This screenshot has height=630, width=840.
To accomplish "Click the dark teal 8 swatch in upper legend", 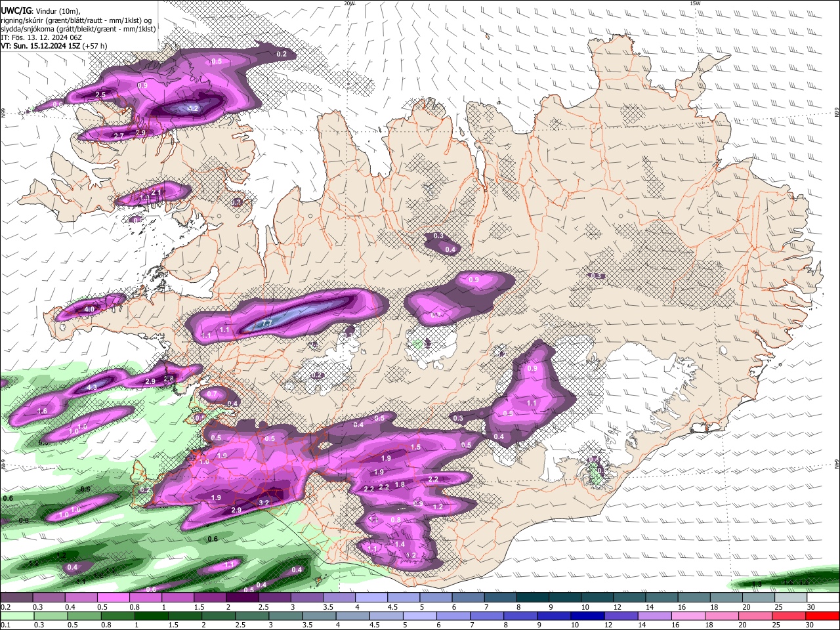I will tap(532, 598).
